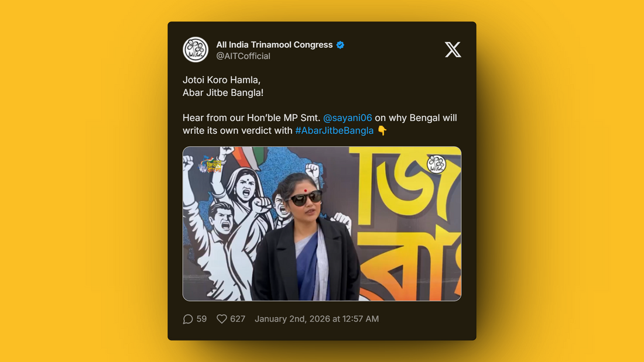Screen dimensions: 644x362
Task: Click the Bengali logo badge in video corner
Action: [210, 164]
